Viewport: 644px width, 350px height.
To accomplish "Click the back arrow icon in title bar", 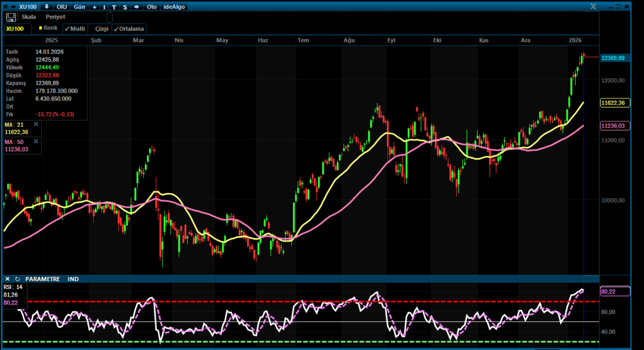I will [13, 7].
